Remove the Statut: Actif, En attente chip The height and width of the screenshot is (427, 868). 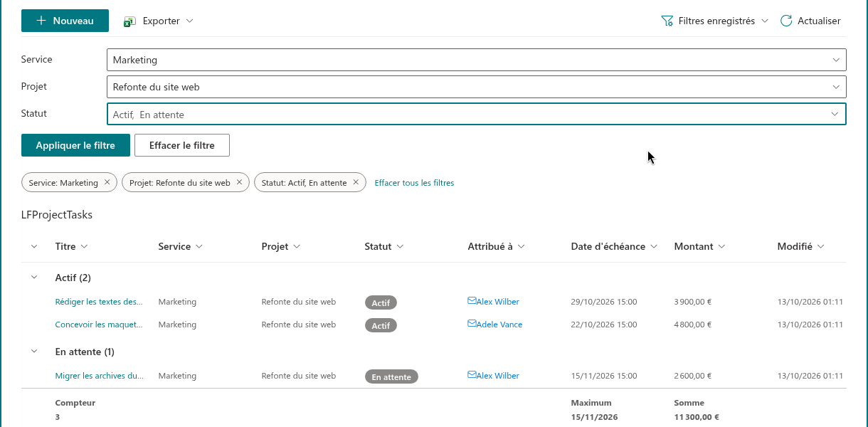click(356, 182)
